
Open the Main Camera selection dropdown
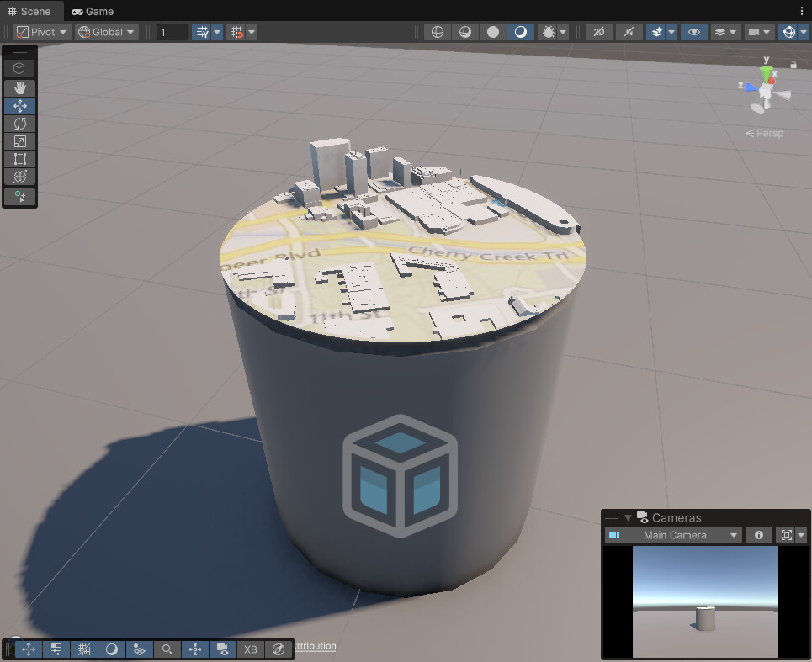tap(673, 535)
